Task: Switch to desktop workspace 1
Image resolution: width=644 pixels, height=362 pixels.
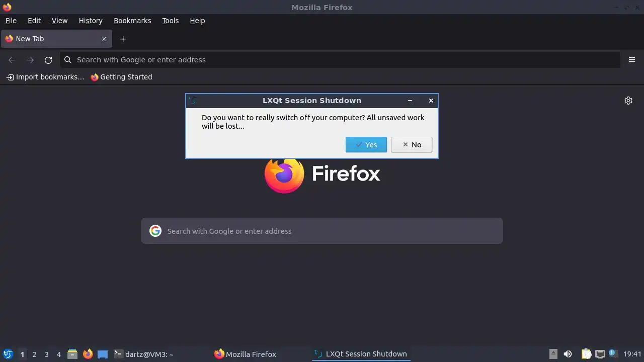Action: pyautogui.click(x=22, y=354)
